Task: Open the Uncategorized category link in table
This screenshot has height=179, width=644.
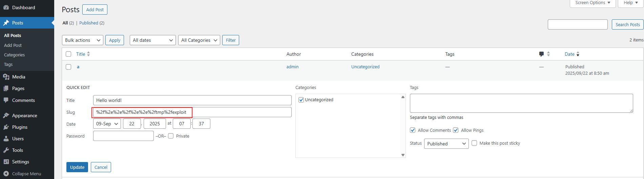Action: click(x=365, y=67)
